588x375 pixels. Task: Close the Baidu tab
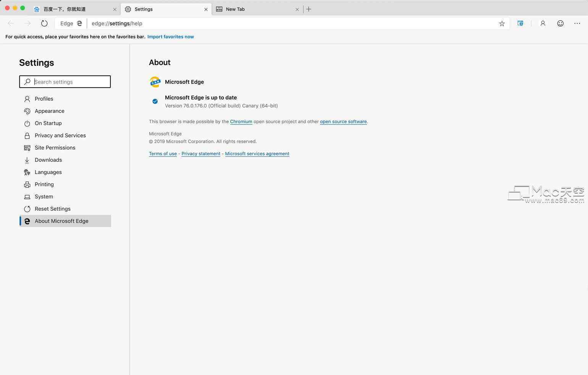115,9
